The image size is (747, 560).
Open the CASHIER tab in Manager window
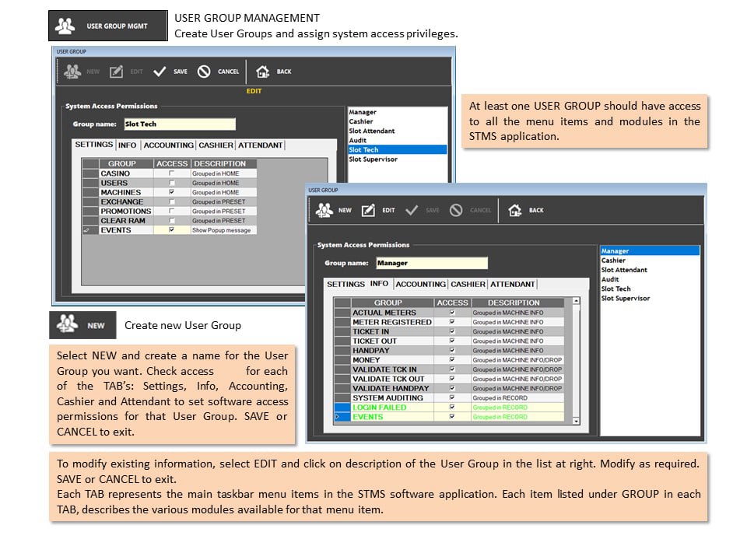pyautogui.click(x=468, y=285)
